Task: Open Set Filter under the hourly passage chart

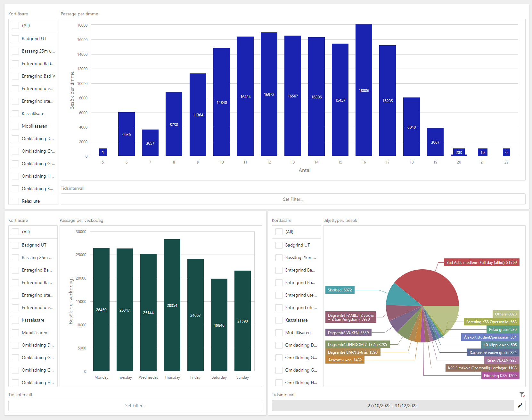Action: (x=293, y=199)
